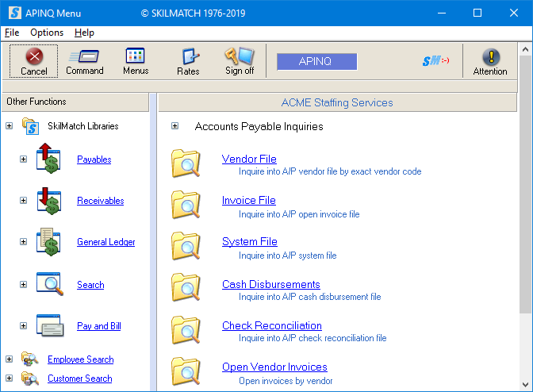Click the Other Functions panel header
Screen dimensions: 533x392
(x=75, y=102)
